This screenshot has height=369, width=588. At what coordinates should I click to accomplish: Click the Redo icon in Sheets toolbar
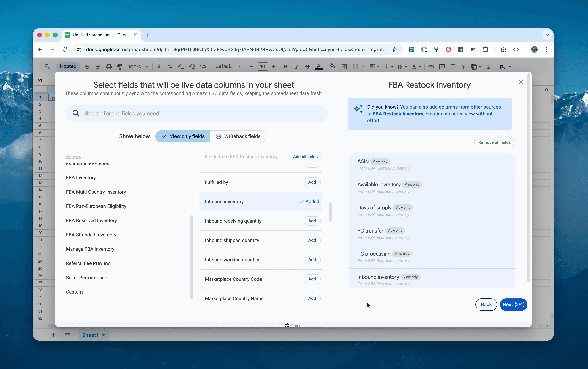98,67
